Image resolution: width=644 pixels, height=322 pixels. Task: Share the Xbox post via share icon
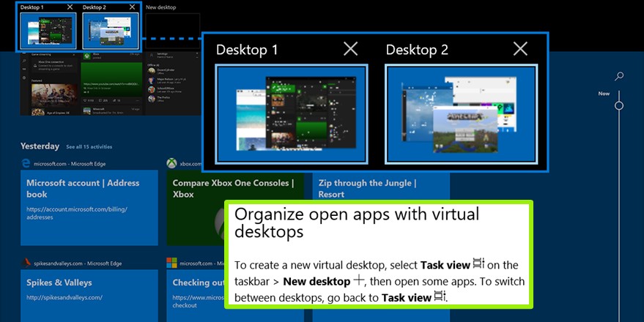pos(114,100)
